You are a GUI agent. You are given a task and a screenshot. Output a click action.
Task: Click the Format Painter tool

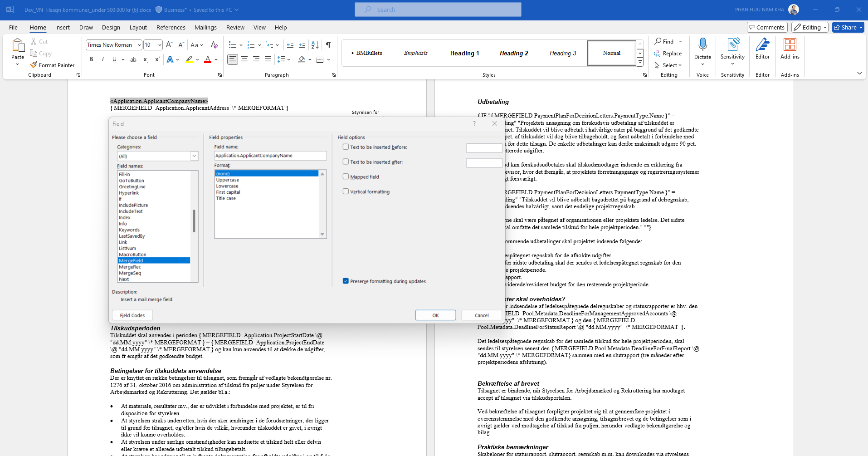(x=52, y=65)
